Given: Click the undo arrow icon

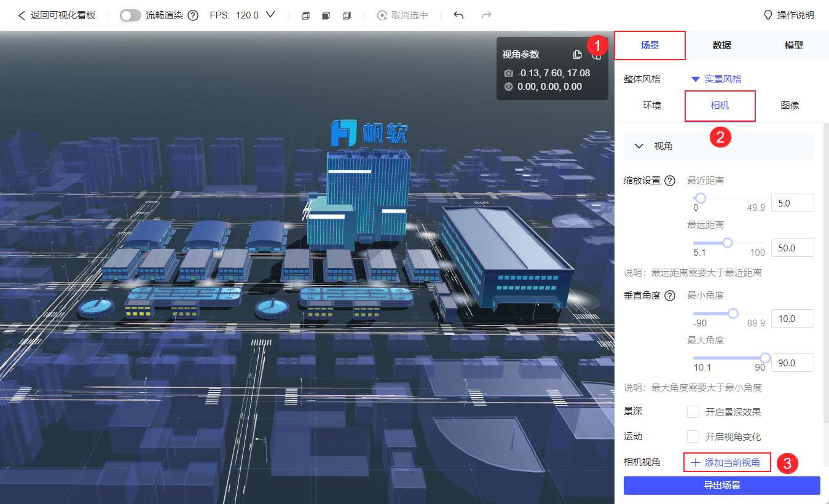Looking at the screenshot, I should (458, 15).
